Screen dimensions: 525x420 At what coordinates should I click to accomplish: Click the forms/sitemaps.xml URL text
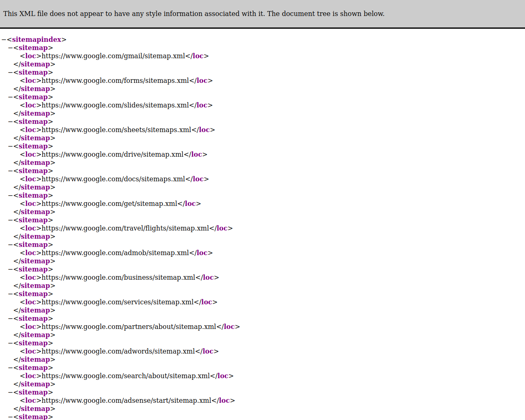coord(115,81)
